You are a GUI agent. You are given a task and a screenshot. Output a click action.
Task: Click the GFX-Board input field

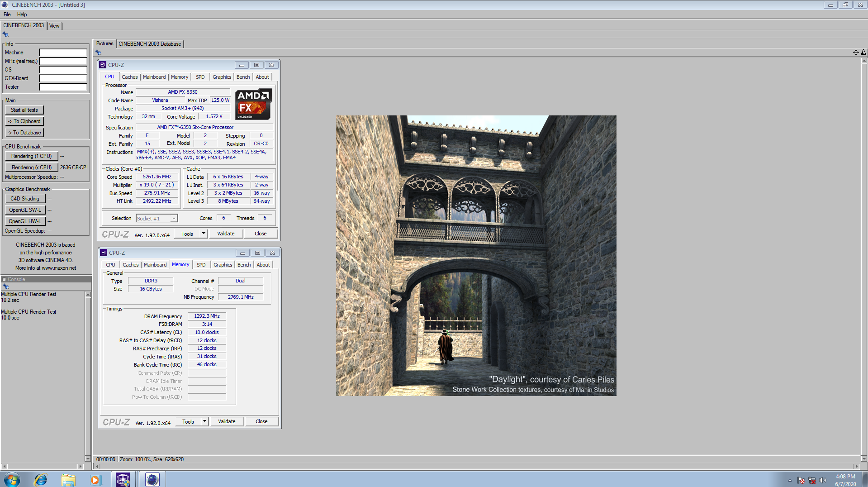[63, 78]
